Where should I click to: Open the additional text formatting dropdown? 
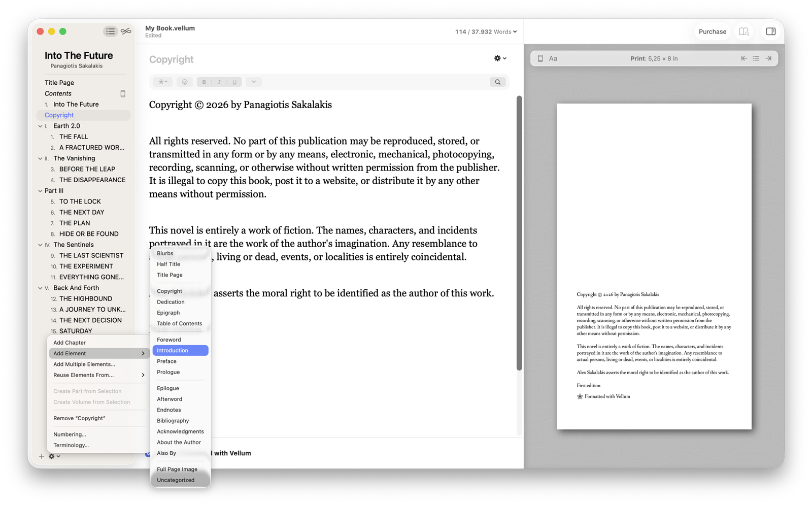[254, 82]
